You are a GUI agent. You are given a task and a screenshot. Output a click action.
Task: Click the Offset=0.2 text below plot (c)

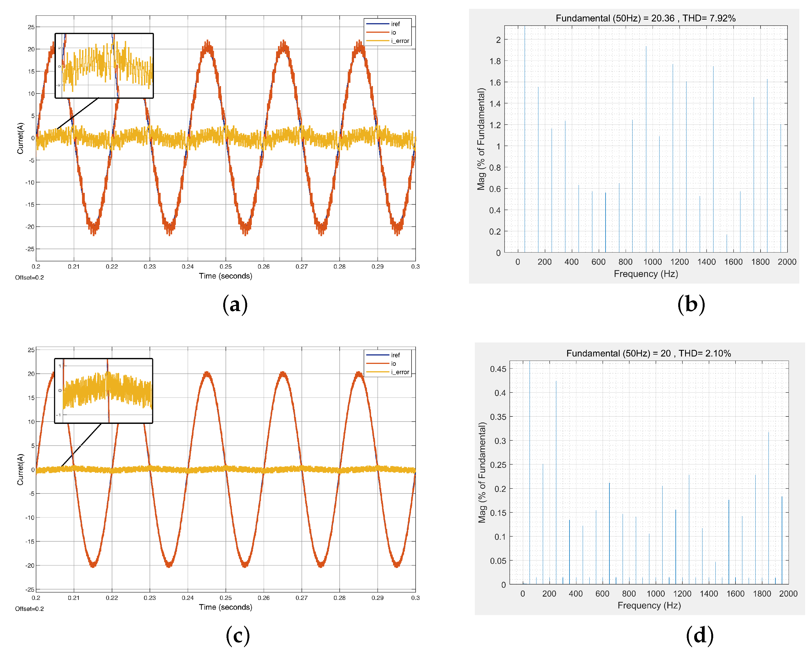29,609
